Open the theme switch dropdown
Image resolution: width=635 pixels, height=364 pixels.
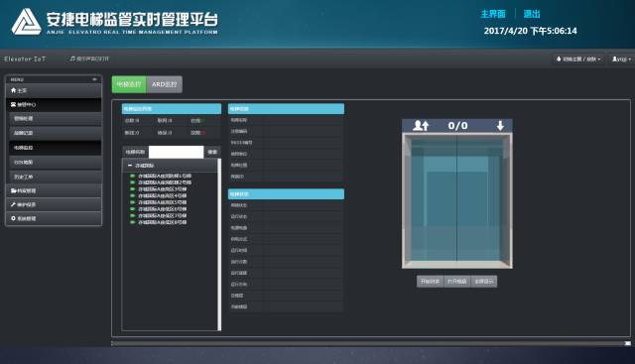[578, 60]
